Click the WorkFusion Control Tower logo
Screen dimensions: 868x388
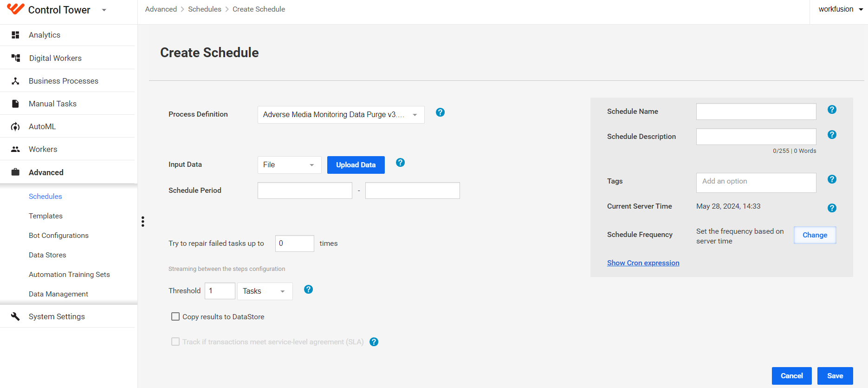15,9
